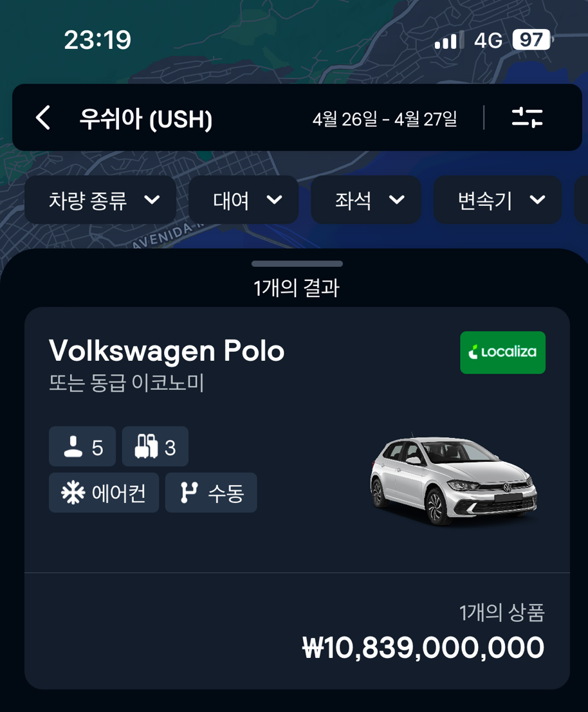This screenshot has height=712, width=588.
Task: Tap the snowflake air-conditioning icon
Action: 73,493
